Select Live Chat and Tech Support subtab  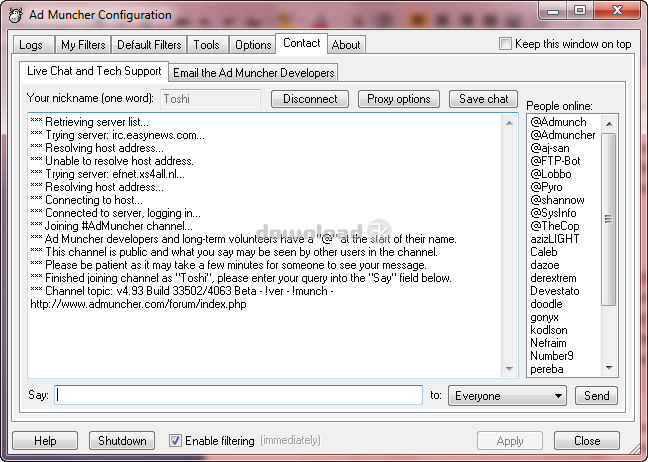pyautogui.click(x=94, y=71)
